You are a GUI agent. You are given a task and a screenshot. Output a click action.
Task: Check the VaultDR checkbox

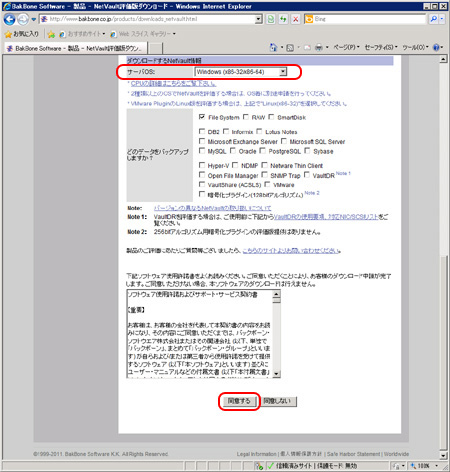307,175
